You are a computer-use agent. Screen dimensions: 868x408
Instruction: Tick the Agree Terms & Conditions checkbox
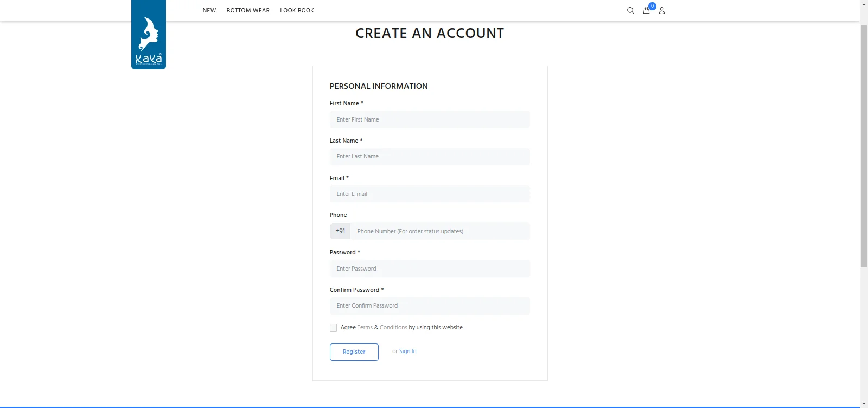point(333,328)
